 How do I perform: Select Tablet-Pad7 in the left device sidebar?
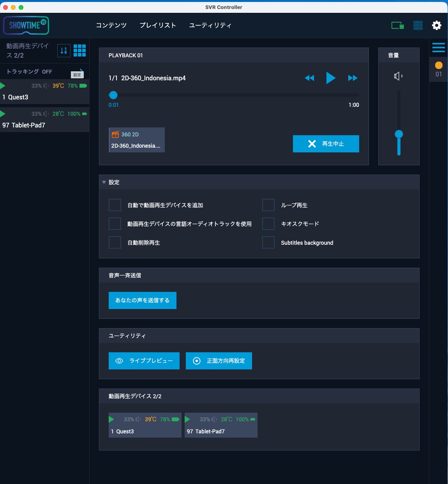click(44, 120)
